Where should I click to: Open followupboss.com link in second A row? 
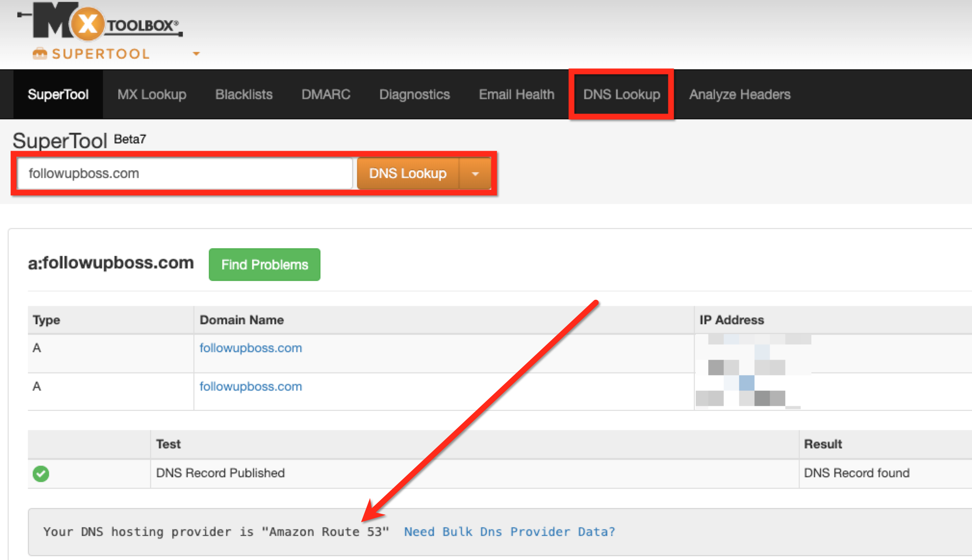point(251,386)
